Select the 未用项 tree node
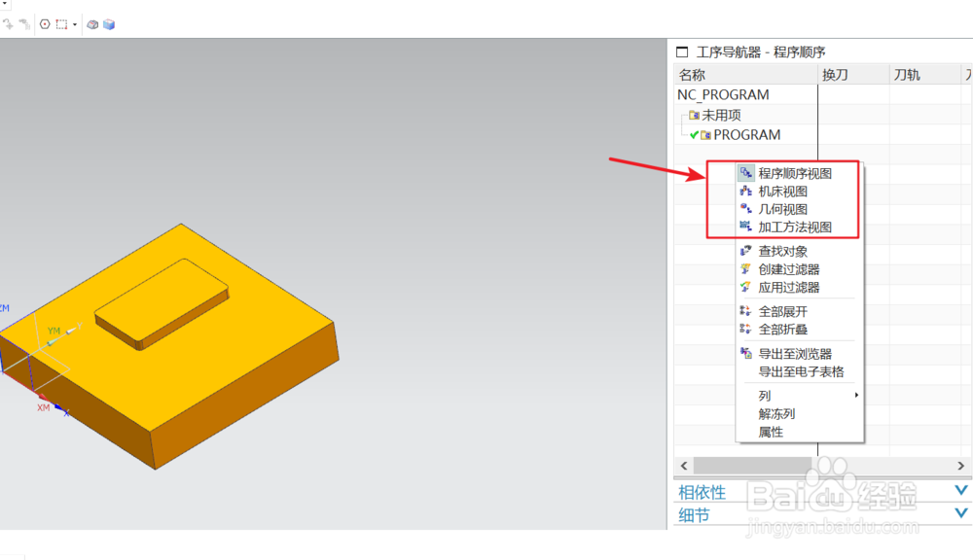This screenshot has width=973, height=560. (721, 116)
